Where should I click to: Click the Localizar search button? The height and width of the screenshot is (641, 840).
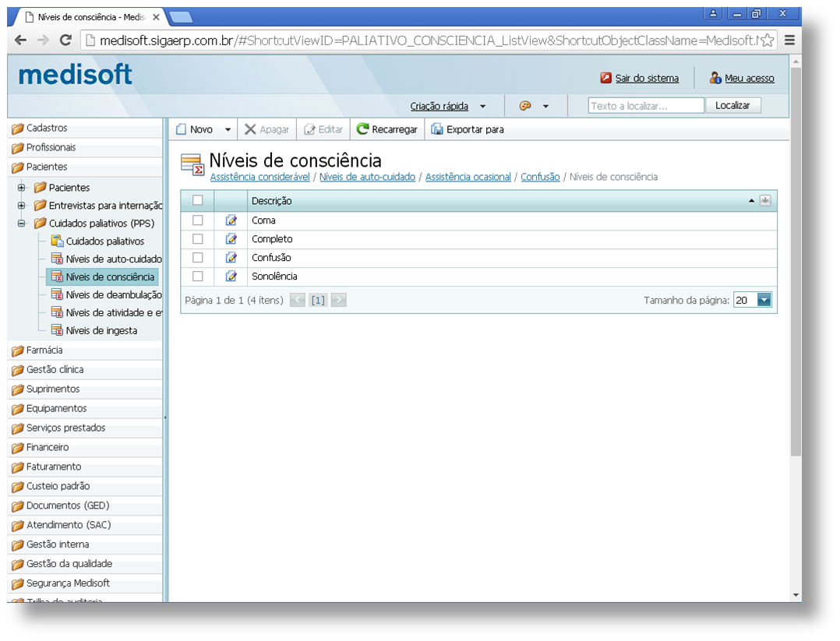[732, 105]
